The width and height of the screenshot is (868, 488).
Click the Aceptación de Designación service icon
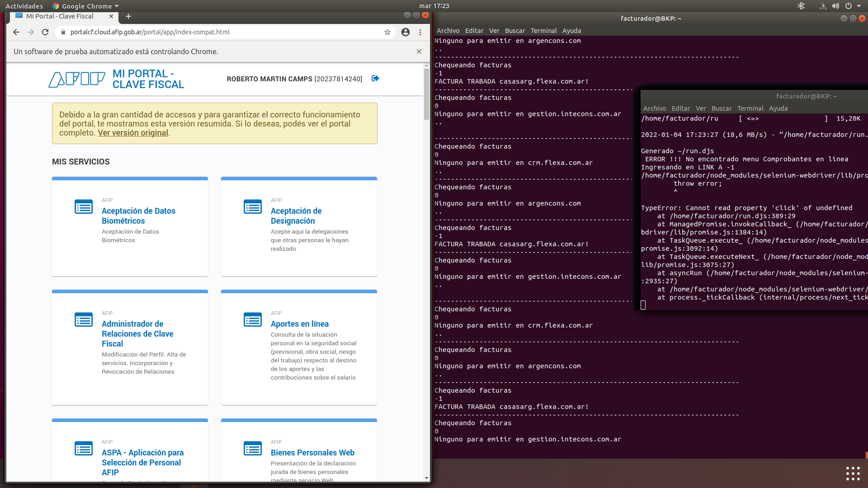pyautogui.click(x=253, y=207)
